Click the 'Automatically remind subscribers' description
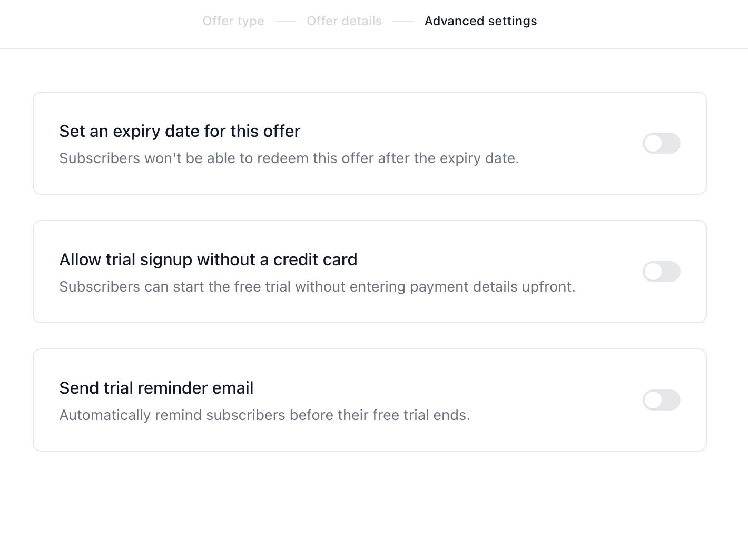Screen dimensions: 748x560 264,415
